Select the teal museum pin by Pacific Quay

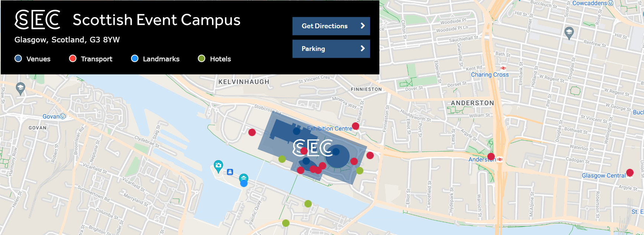[x=243, y=178]
